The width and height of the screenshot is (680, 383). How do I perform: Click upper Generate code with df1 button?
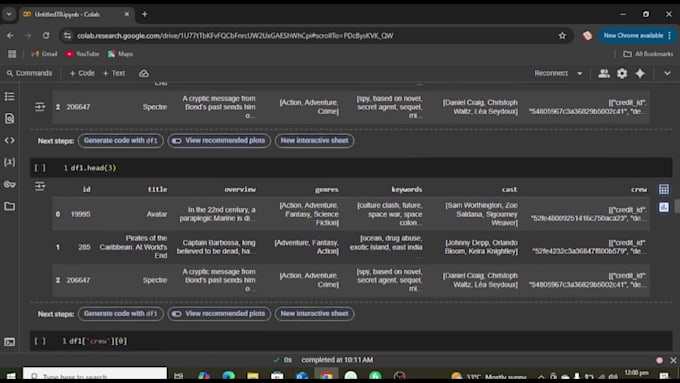pyautogui.click(x=121, y=141)
